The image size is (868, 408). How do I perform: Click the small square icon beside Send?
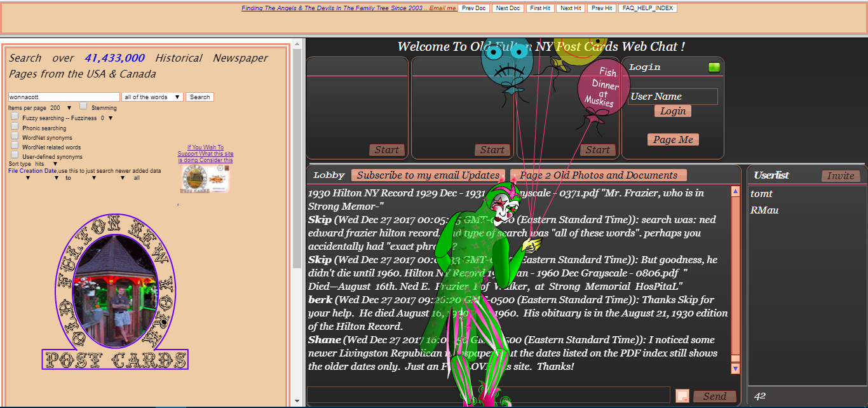(x=682, y=395)
